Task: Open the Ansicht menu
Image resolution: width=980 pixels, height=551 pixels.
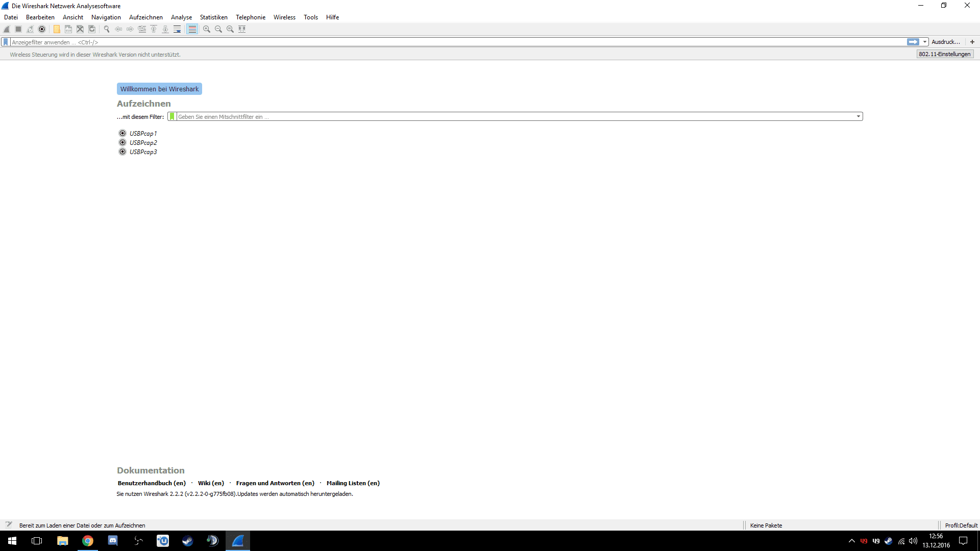Action: (x=73, y=17)
